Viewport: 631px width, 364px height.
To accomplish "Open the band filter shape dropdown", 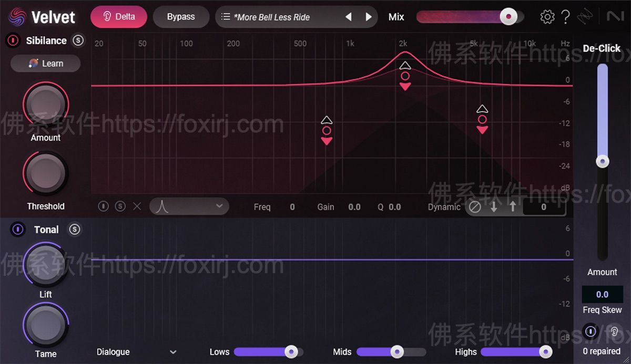I will pos(189,206).
